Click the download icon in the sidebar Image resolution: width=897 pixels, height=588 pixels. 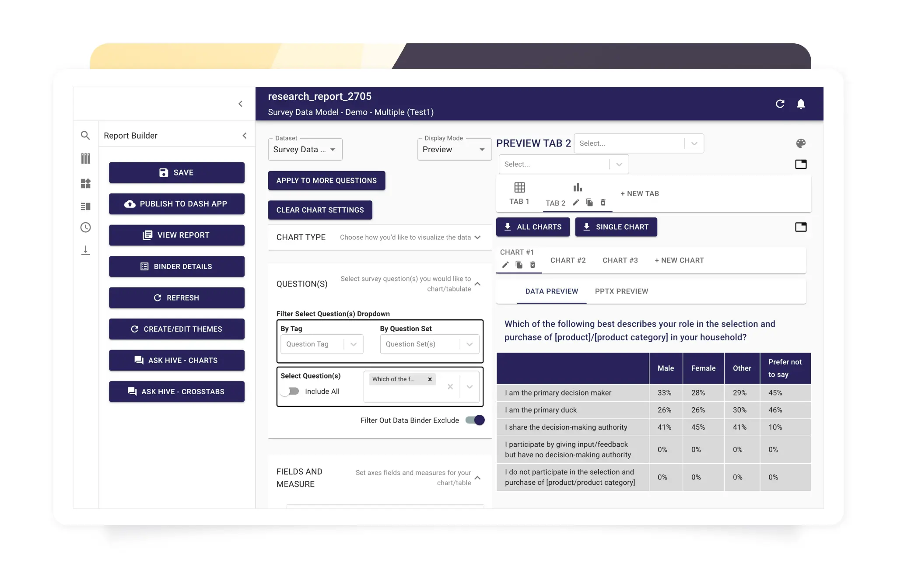[x=85, y=250]
